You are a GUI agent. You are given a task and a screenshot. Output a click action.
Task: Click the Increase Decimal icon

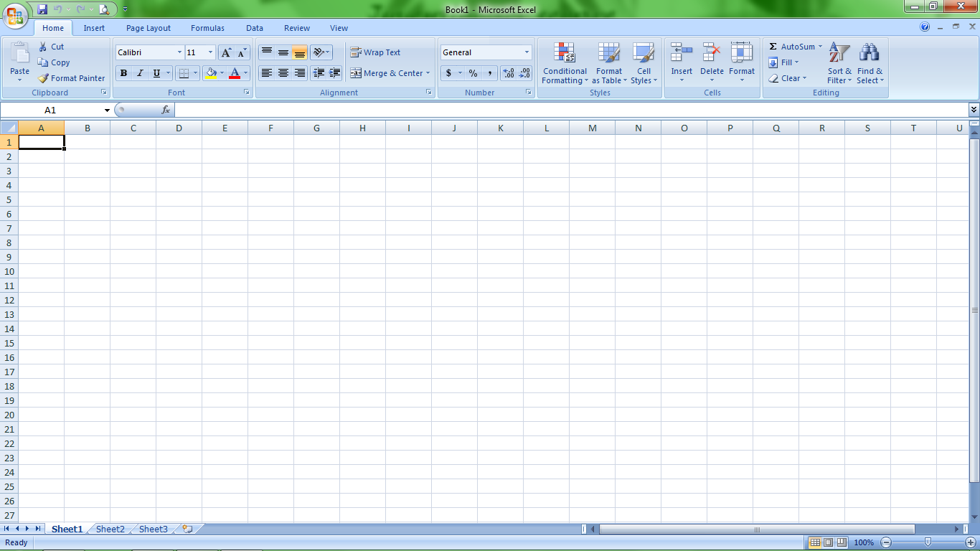[x=509, y=73]
